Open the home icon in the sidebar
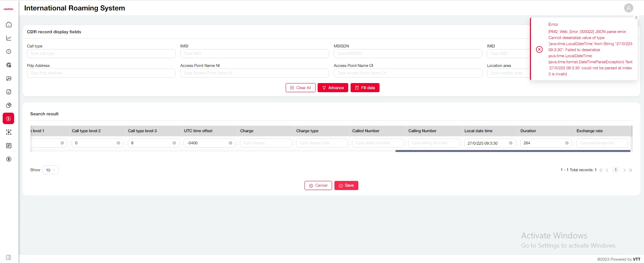644x263 pixels. [x=9, y=25]
